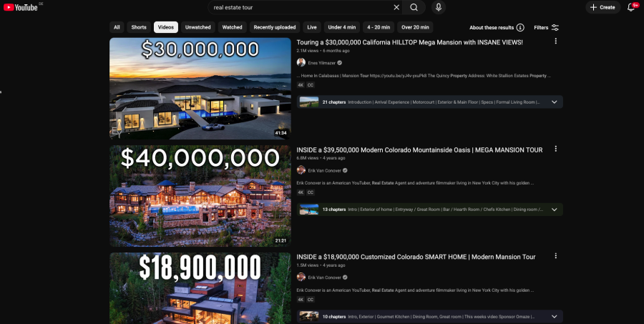
Task: Click the description mentioning Home In Calabasas
Action: pos(424,76)
